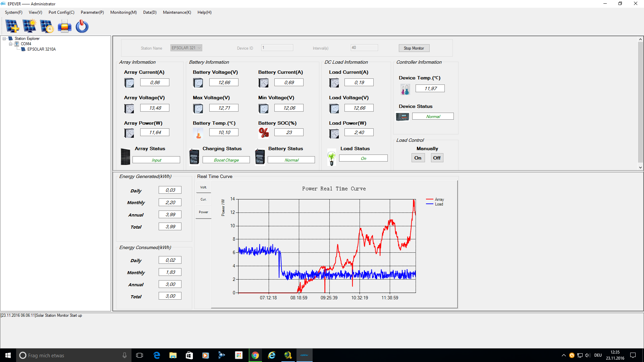Click the Load Status light bulb icon

point(331,158)
